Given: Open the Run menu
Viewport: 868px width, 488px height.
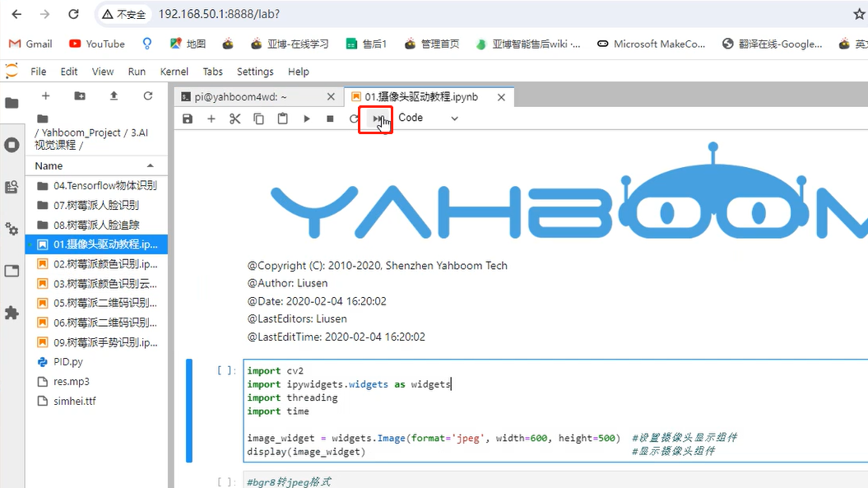Looking at the screenshot, I should tap(137, 72).
